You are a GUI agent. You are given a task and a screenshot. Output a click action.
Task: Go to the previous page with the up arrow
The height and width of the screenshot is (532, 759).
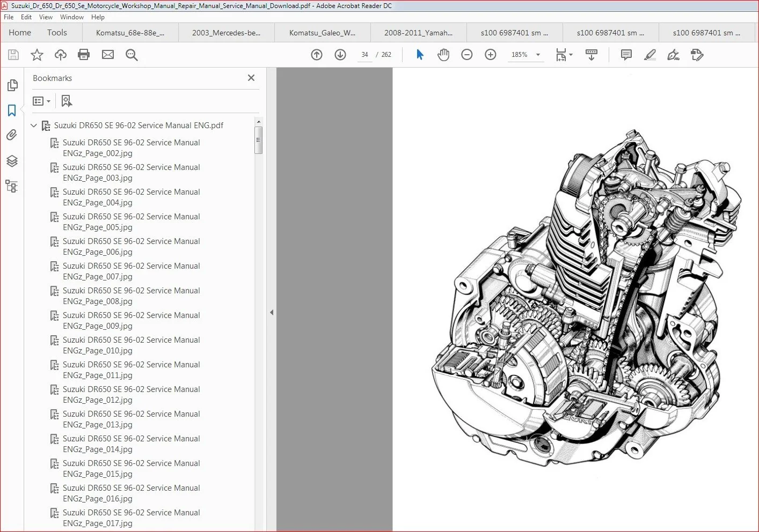click(317, 55)
